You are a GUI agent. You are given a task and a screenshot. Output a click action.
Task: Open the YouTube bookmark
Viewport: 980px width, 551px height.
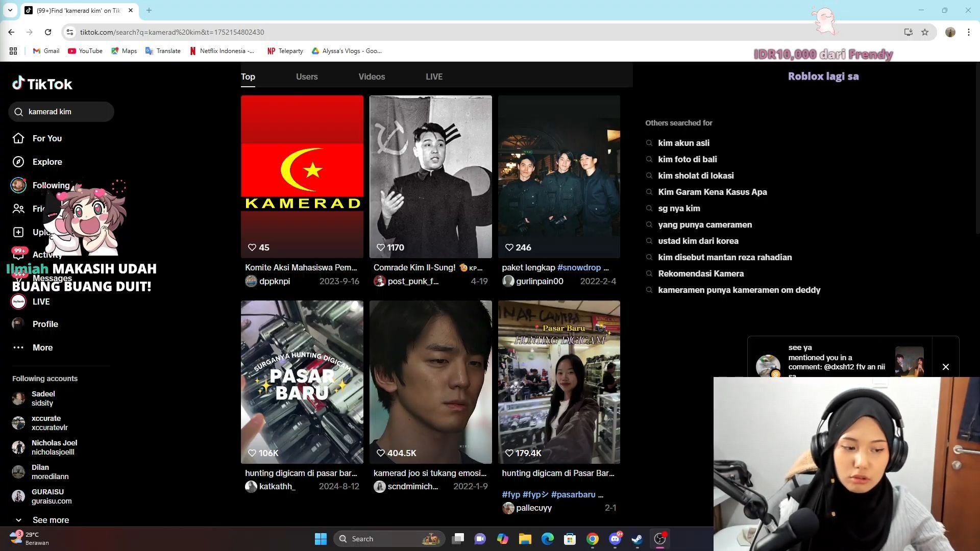pos(85,51)
